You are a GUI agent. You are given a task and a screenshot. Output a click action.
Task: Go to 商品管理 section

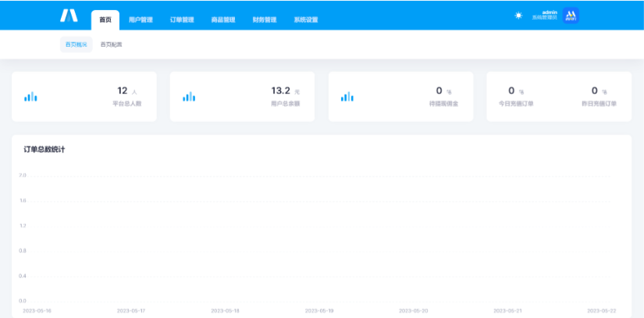pyautogui.click(x=223, y=20)
